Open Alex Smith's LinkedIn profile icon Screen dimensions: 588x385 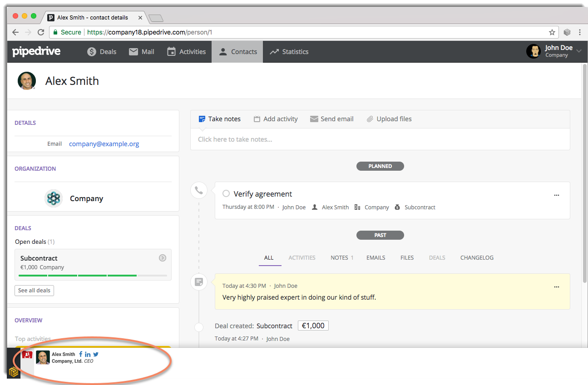88,354
